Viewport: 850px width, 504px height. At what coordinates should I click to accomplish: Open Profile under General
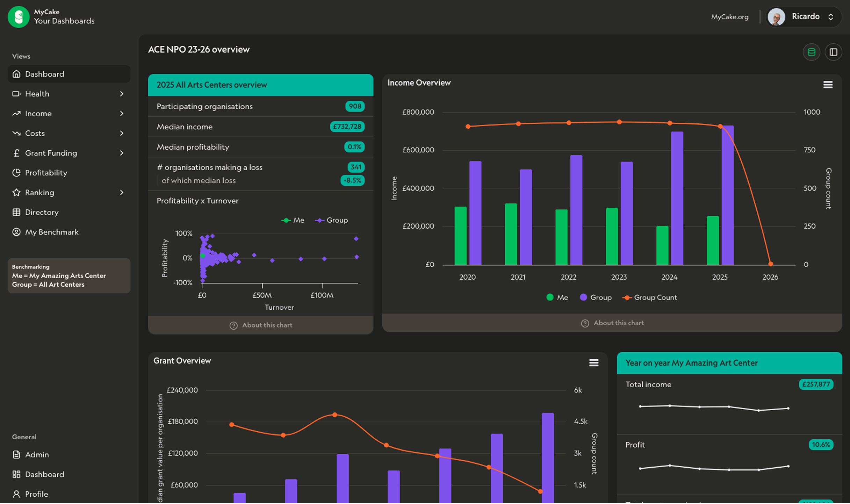[69, 494]
